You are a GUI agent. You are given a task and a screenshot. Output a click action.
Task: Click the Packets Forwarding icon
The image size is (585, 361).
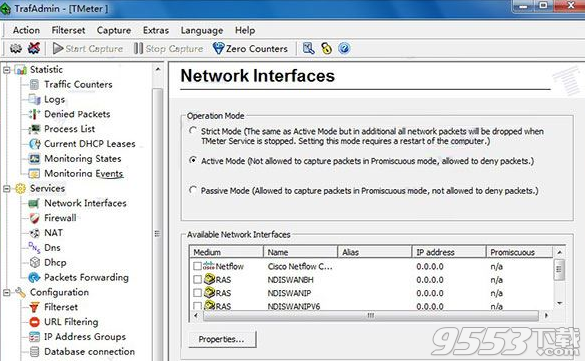point(34,277)
